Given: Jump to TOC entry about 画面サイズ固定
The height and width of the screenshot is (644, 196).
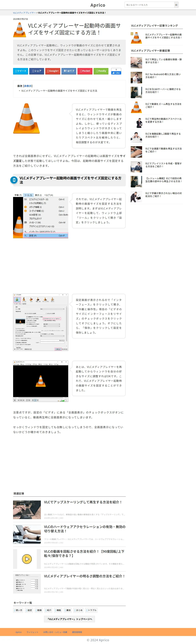Looking at the screenshot, I should 59,91.
